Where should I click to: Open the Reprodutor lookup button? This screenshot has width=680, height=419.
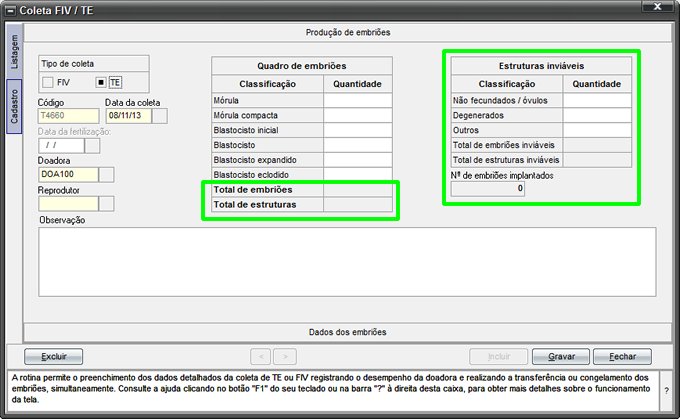107,203
